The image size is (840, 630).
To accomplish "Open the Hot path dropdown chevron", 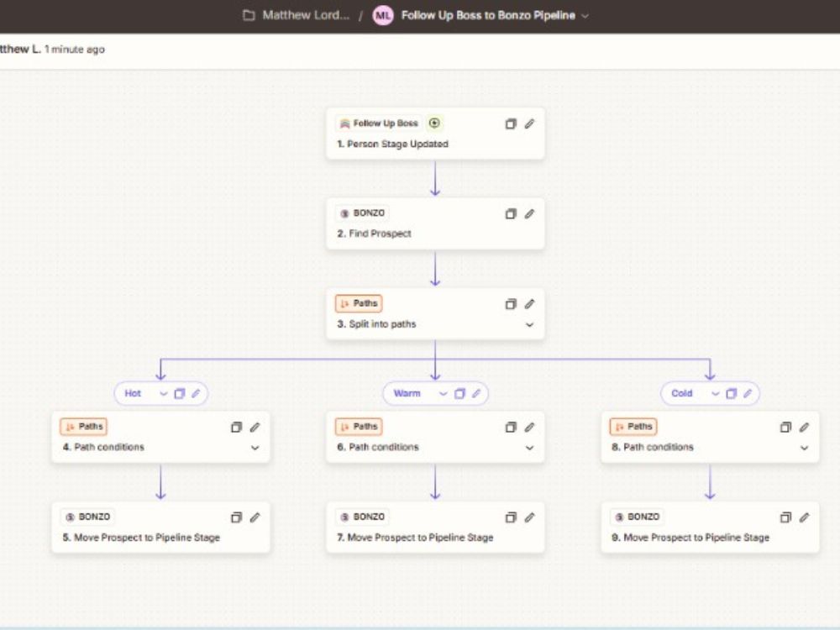I will point(164,394).
